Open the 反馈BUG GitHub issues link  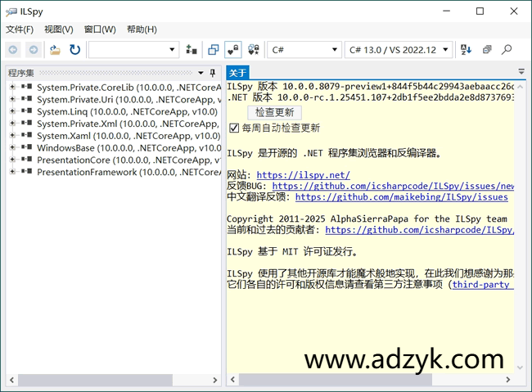pyautogui.click(x=393, y=186)
